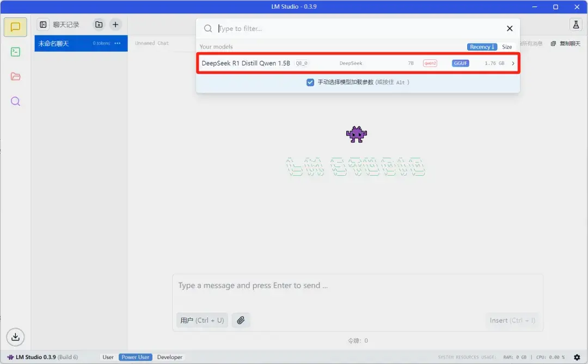Create a new chat folder
Viewport: 588px width, 364px height.
[99, 24]
